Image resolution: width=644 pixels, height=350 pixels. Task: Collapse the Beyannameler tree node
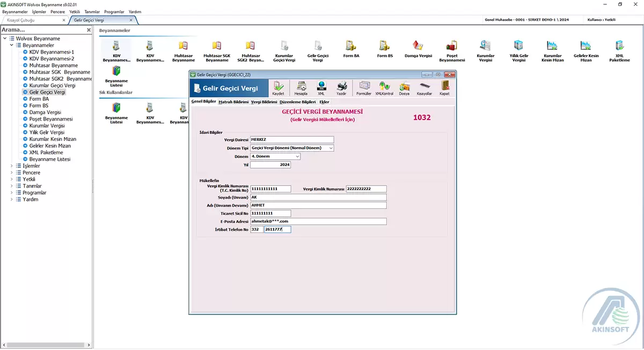(x=12, y=46)
